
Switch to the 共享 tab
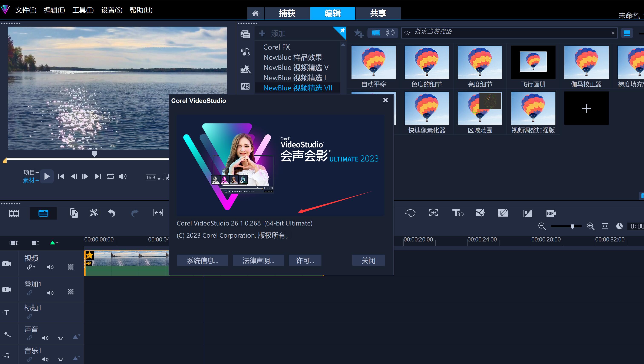pyautogui.click(x=378, y=13)
